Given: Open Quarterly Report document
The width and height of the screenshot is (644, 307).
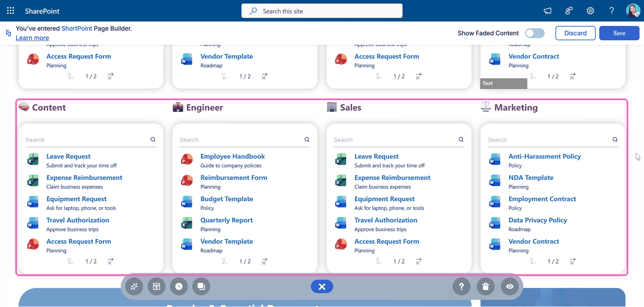Looking at the screenshot, I should click(227, 220).
